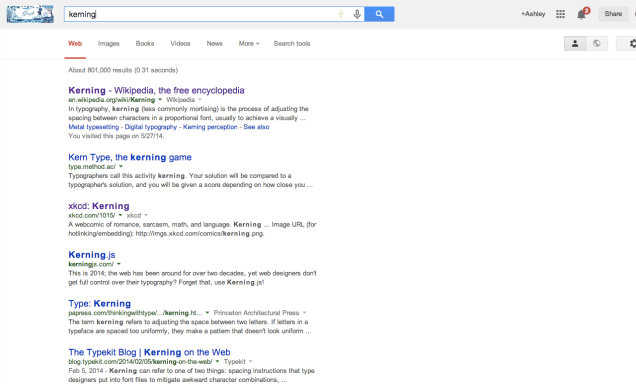This screenshot has height=384, width=636.
Task: Open Search tools options
Action: [x=292, y=43]
